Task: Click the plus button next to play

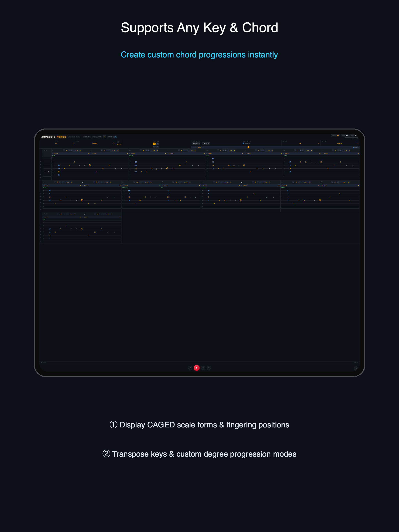Action: (x=203, y=368)
